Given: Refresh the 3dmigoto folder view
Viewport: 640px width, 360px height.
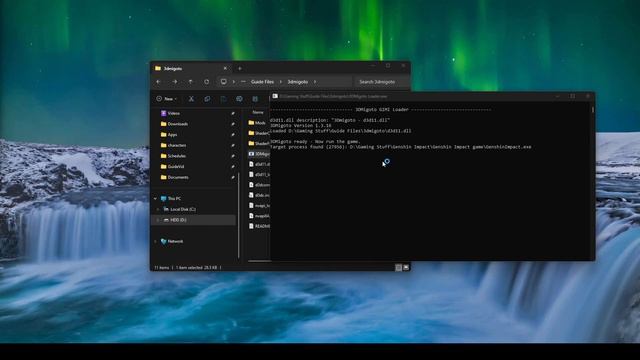Looking at the screenshot, I should [x=207, y=82].
